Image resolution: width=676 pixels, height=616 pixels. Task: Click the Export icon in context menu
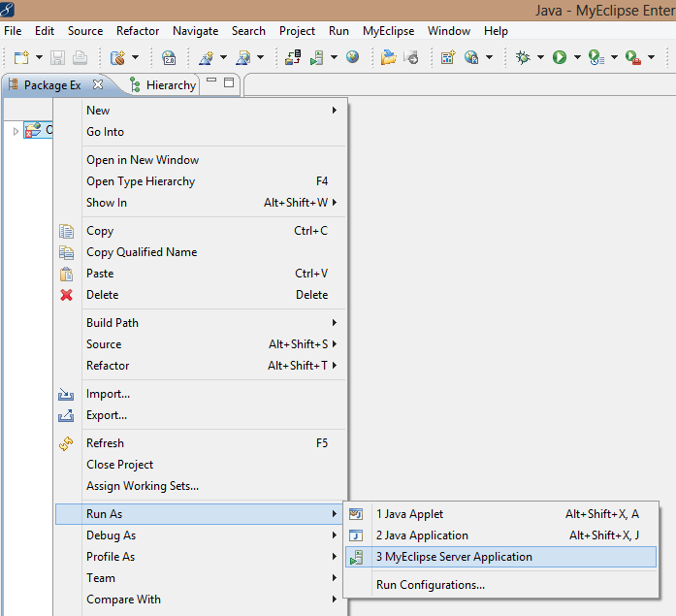[x=66, y=415]
